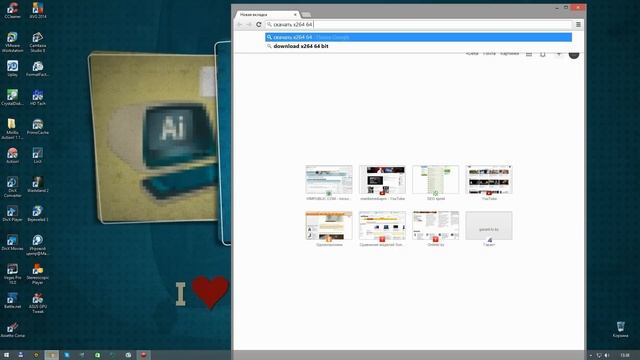Viewport: 640px width, 360px height.
Task: Open the Images link near Google apps
Action: 509,54
